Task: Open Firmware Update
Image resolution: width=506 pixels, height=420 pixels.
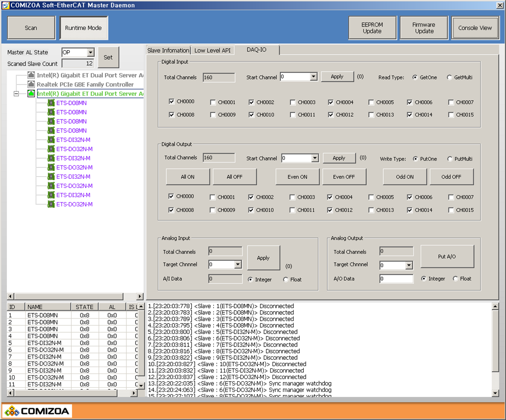Action: [x=424, y=28]
